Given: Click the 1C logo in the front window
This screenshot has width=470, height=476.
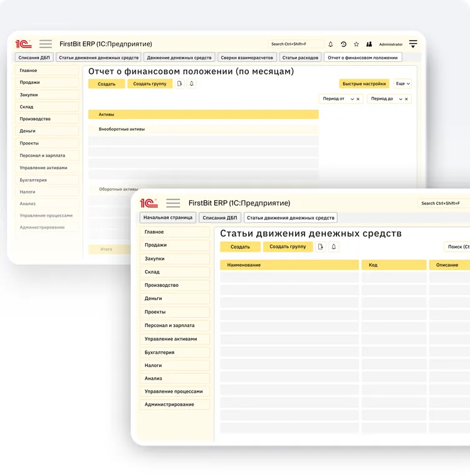Looking at the screenshot, I should tap(149, 203).
